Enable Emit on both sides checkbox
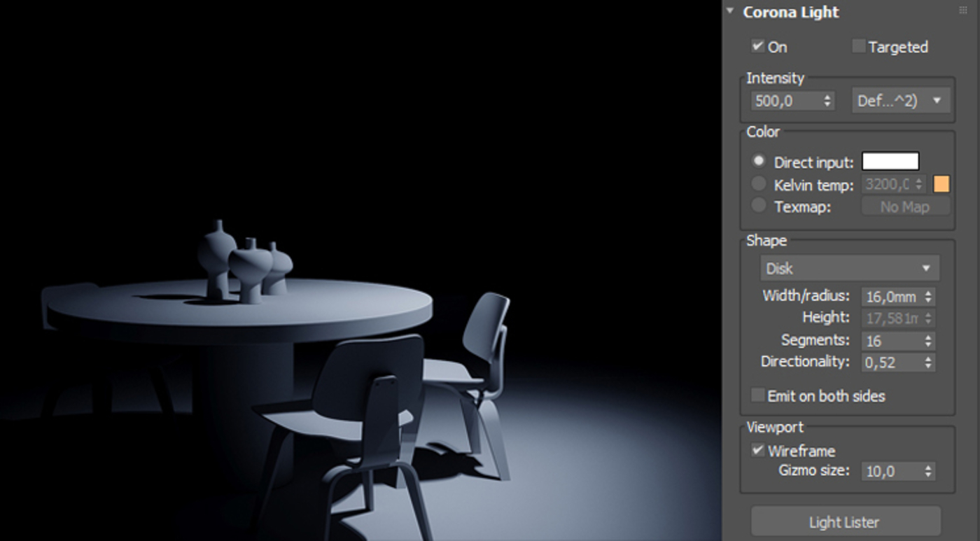Image resolution: width=980 pixels, height=541 pixels. pos(757,395)
